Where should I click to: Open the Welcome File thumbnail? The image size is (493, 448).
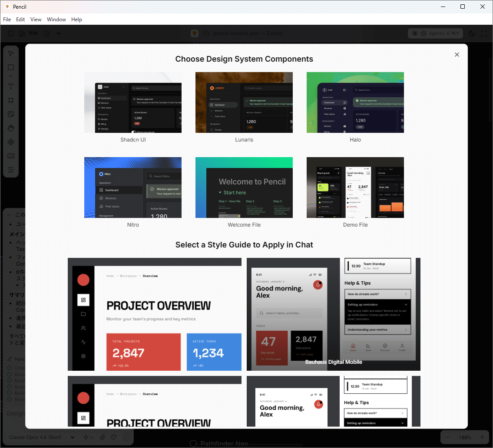244,188
